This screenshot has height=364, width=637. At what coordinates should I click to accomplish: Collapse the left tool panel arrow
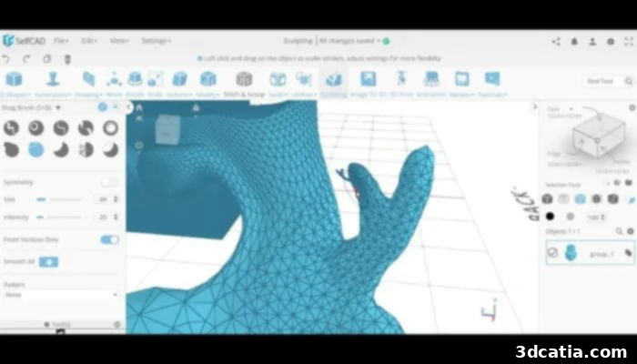point(129,107)
